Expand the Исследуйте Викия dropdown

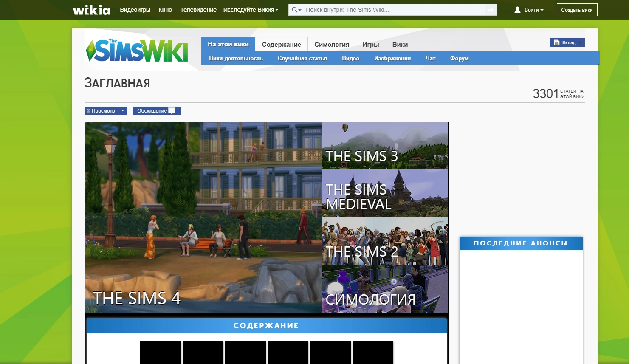[251, 10]
